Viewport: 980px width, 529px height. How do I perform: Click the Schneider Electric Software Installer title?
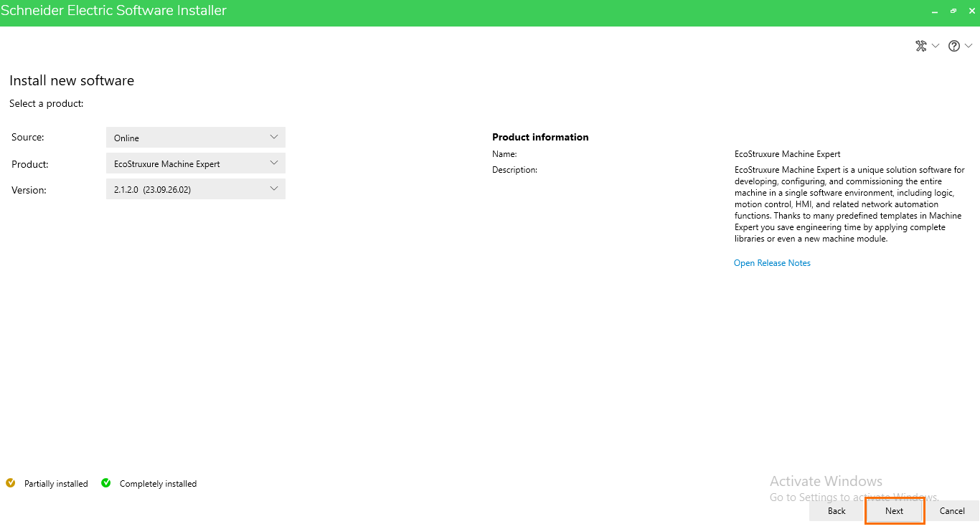click(113, 11)
